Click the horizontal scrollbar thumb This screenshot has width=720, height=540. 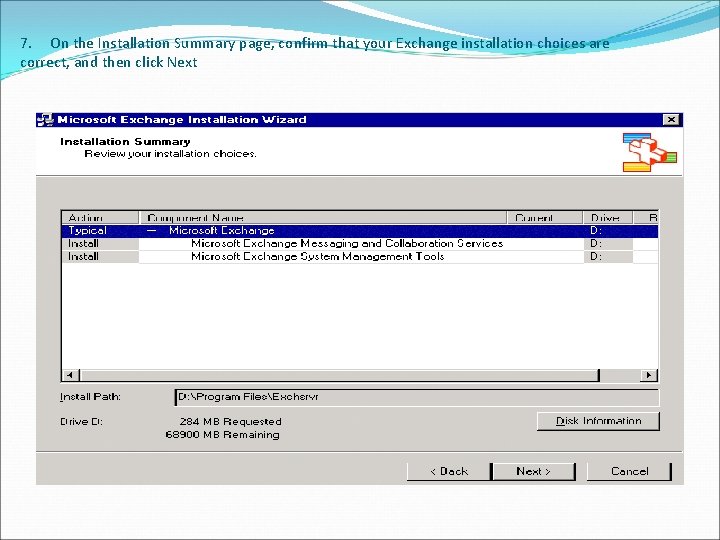[340, 375]
